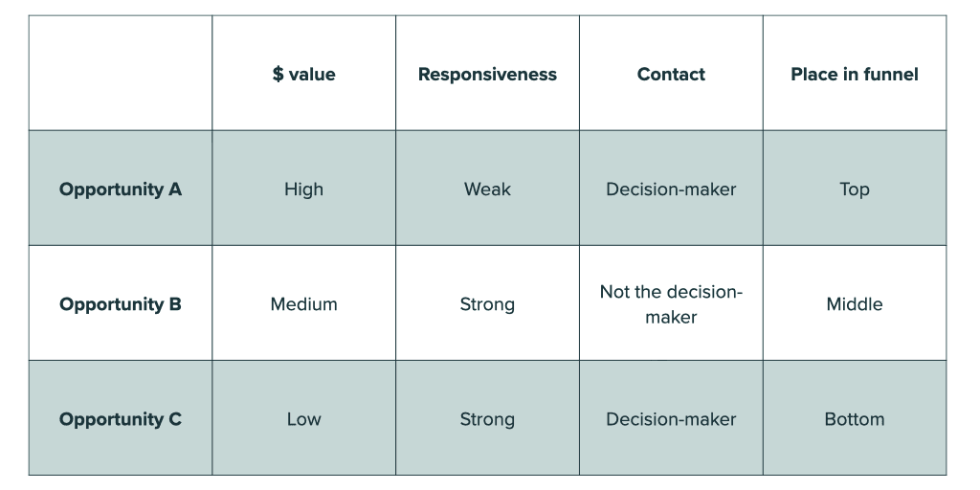Click the Contact column header cell
The image size is (980, 490).
(x=671, y=75)
